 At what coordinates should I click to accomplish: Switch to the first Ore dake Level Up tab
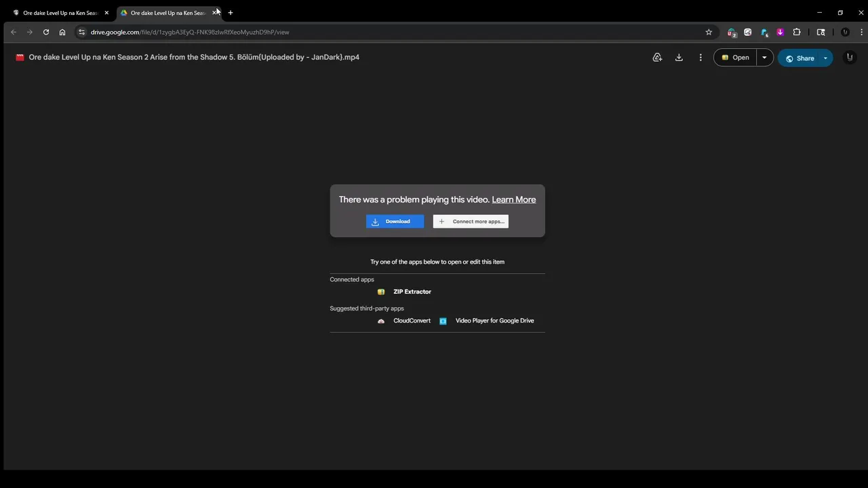[60, 13]
